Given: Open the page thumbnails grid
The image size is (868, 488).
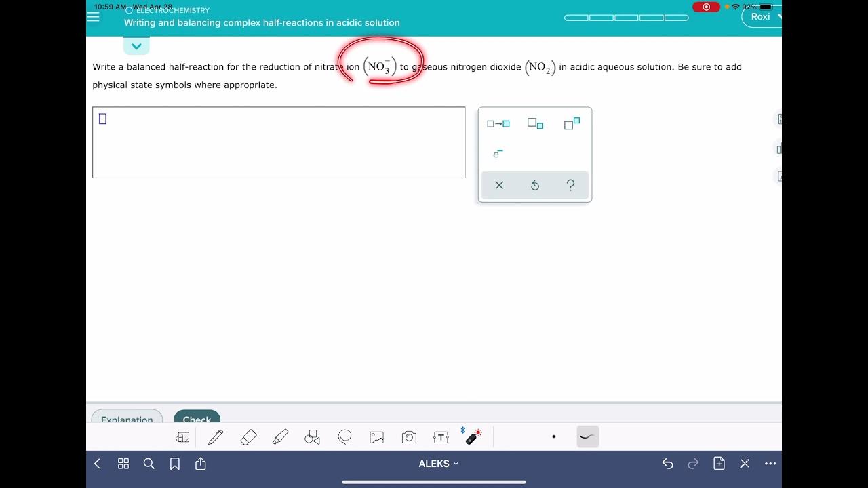Looking at the screenshot, I should pos(123,464).
